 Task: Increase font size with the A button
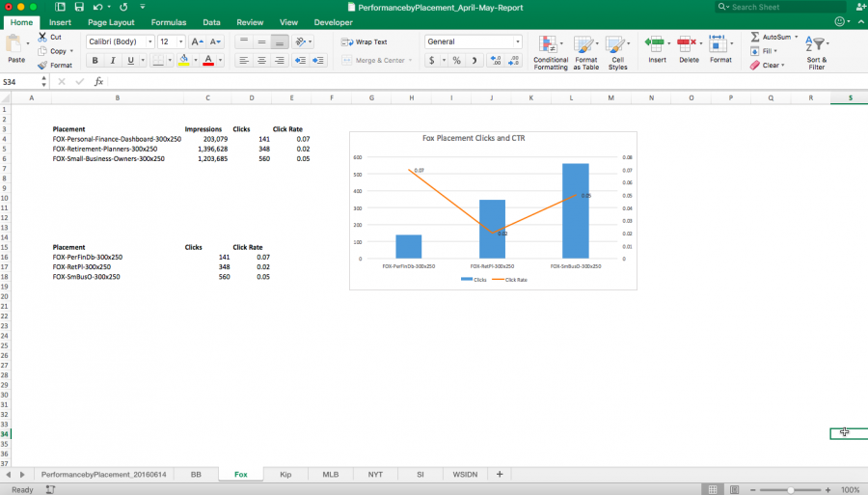point(197,41)
